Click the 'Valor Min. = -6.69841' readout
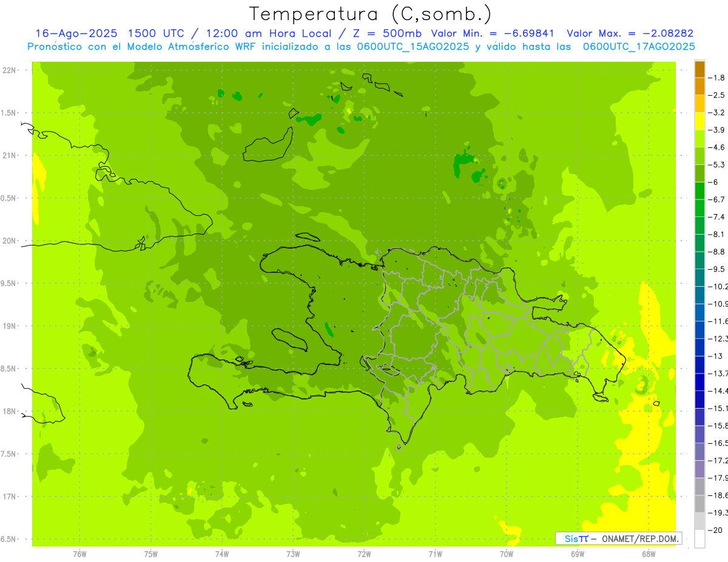Screen dimensions: 728x562 coord(492,33)
